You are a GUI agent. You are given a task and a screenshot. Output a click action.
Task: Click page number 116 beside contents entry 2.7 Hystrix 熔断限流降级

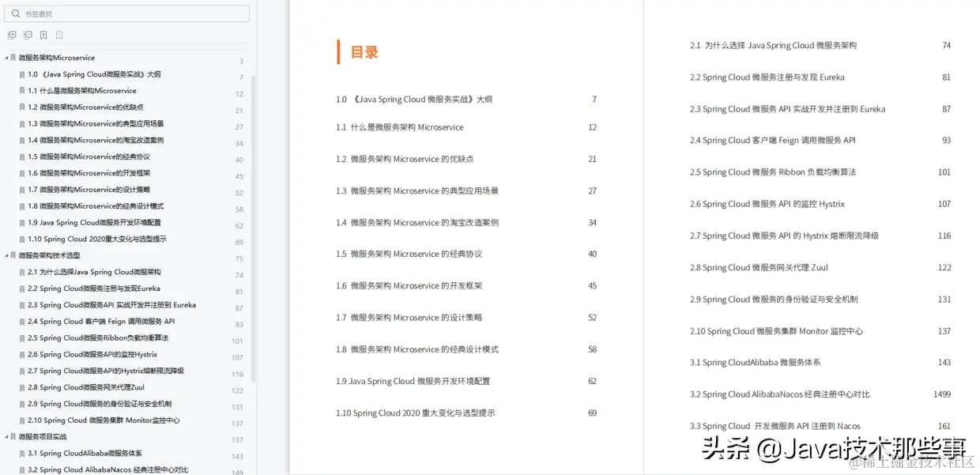click(x=944, y=236)
